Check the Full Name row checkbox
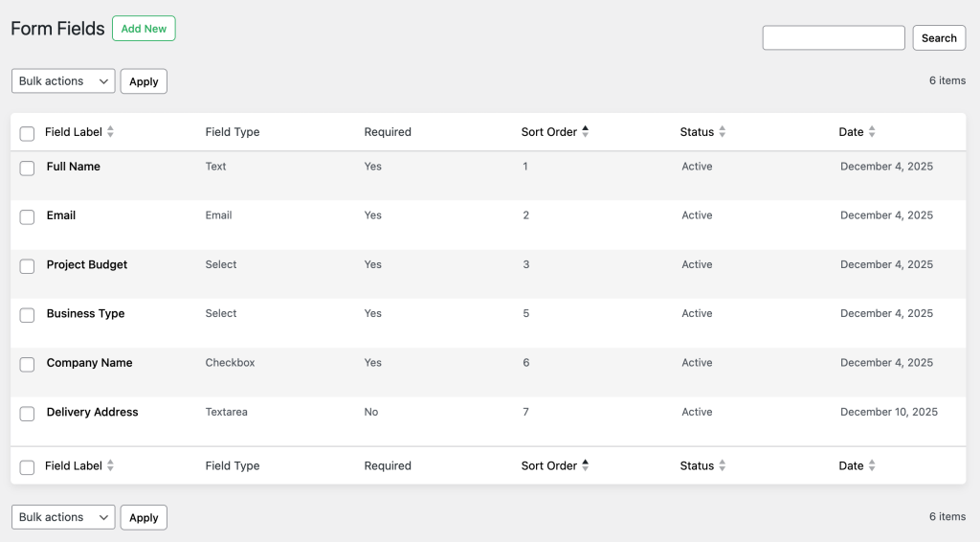The height and width of the screenshot is (542, 980). [27, 168]
